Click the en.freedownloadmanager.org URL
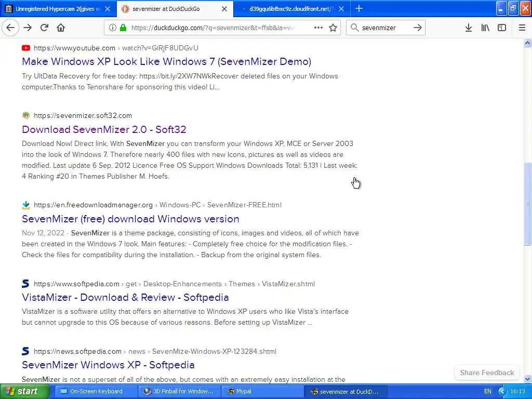This screenshot has width=532, height=399. click(x=157, y=205)
